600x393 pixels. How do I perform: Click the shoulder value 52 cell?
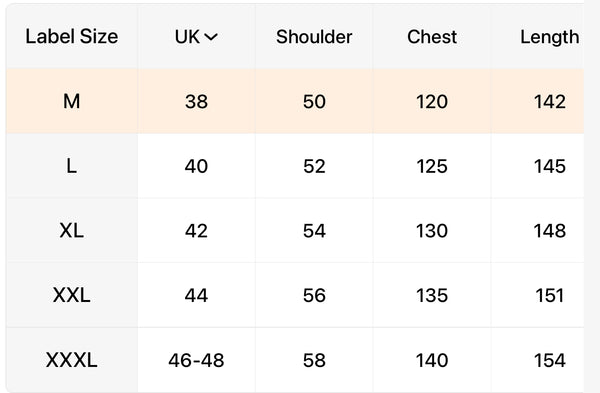(x=314, y=166)
